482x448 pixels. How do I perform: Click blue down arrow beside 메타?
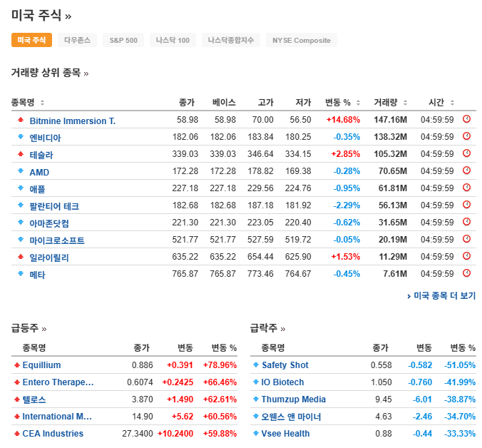click(x=21, y=274)
